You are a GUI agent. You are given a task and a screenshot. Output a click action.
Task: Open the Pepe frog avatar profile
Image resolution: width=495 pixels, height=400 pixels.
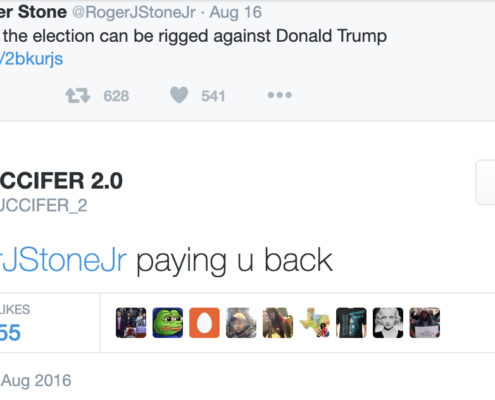coord(168,323)
